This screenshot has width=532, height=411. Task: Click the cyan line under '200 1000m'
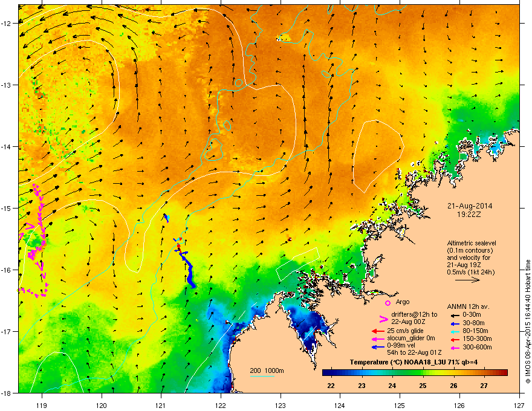[262, 376]
